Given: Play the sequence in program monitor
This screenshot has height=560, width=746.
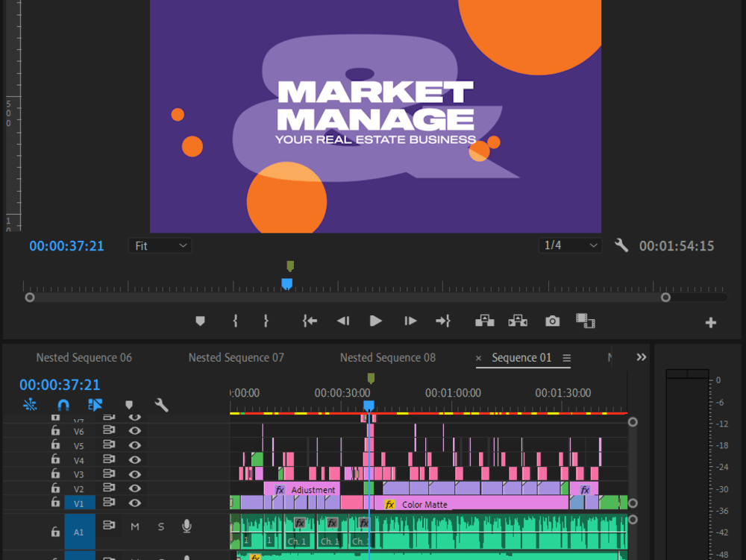Looking at the screenshot, I should tap(376, 321).
